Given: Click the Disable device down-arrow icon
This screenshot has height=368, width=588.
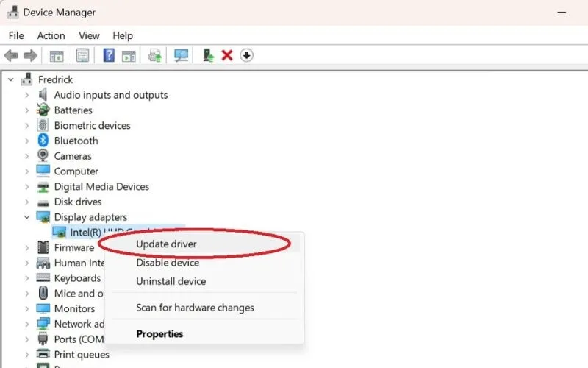Looking at the screenshot, I should [x=246, y=56].
